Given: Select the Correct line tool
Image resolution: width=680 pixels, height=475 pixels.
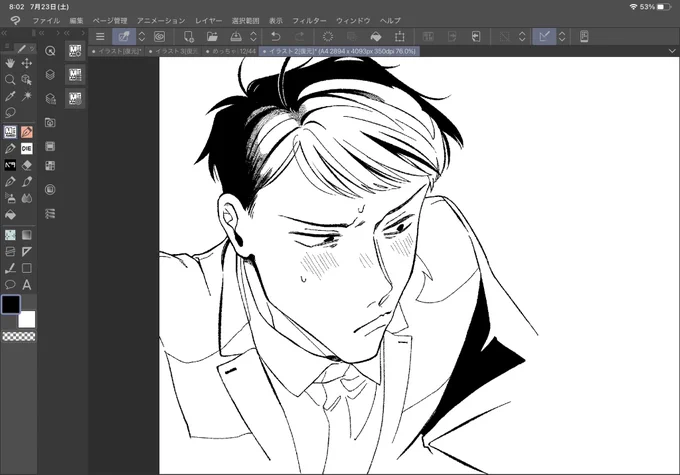Looking at the screenshot, I should 10,269.
